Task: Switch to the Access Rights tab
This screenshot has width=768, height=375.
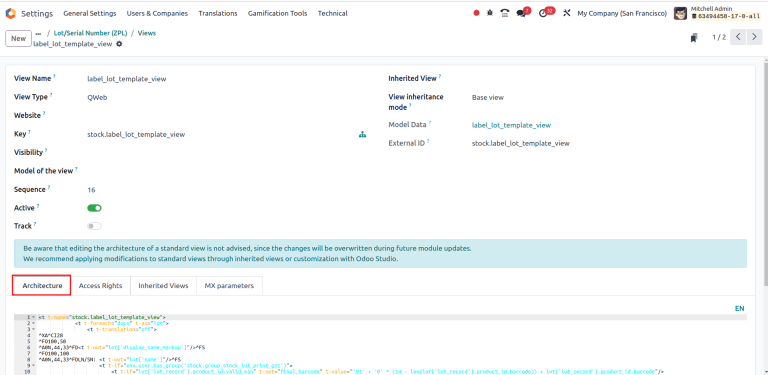Action: (x=100, y=285)
